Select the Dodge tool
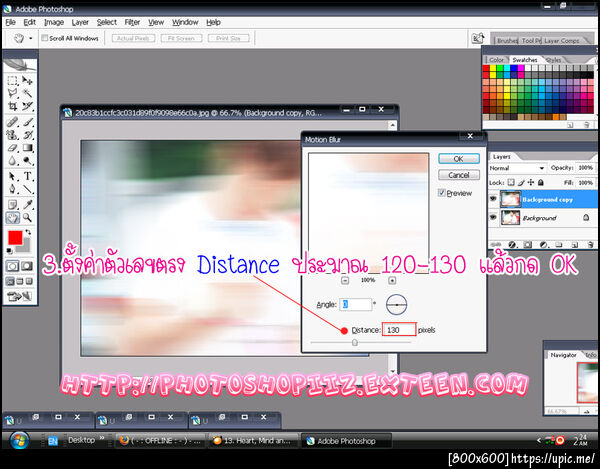This screenshot has height=469, width=600. [x=27, y=161]
